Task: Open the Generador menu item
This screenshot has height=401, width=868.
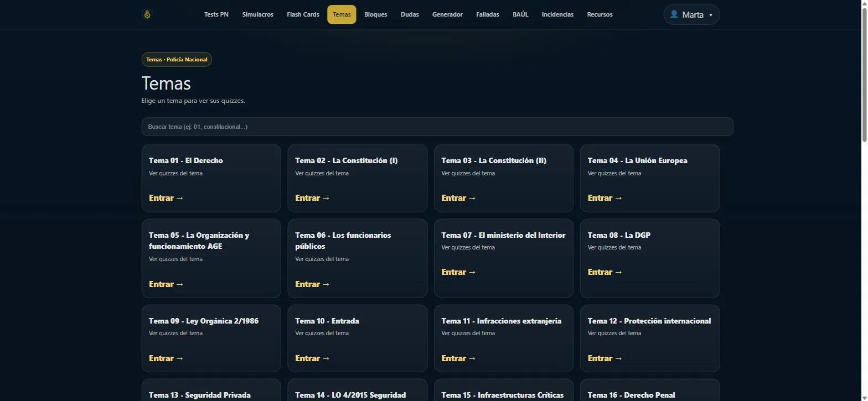Action: pyautogui.click(x=447, y=14)
